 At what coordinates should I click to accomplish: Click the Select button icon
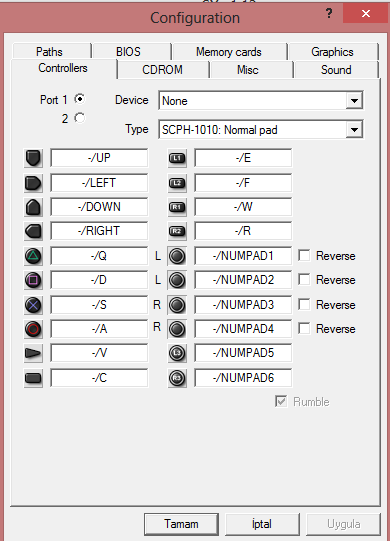(x=33, y=378)
